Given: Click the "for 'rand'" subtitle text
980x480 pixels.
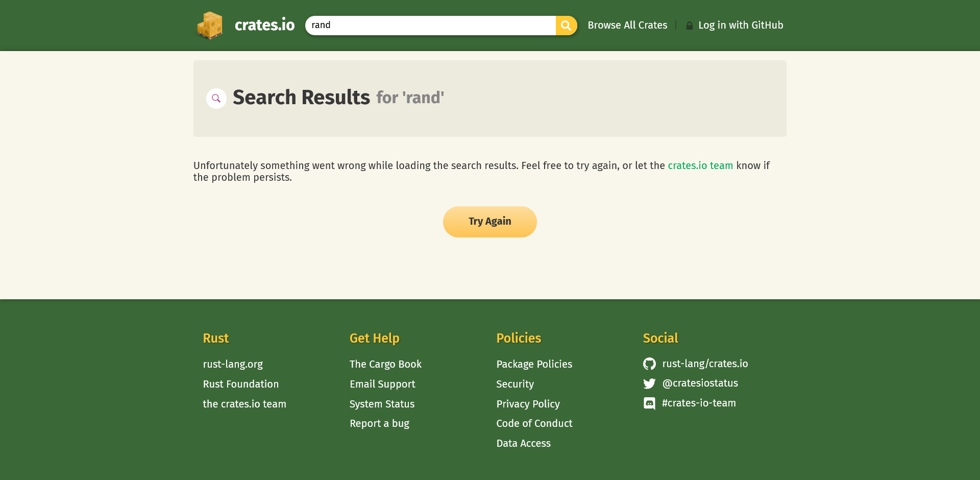Looking at the screenshot, I should (x=410, y=98).
